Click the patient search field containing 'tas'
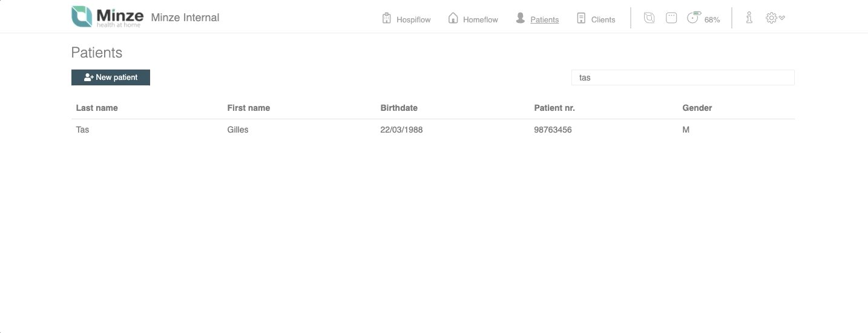Screen dimensions: 868x333 click(x=683, y=77)
